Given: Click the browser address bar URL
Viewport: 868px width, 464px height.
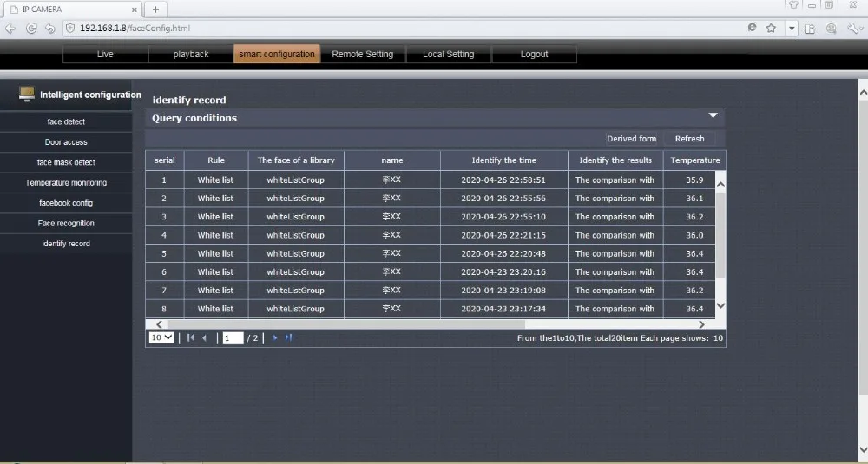Looking at the screenshot, I should coord(135,29).
